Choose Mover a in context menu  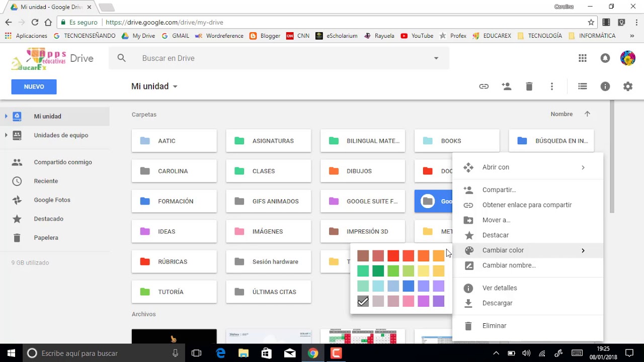point(528,220)
